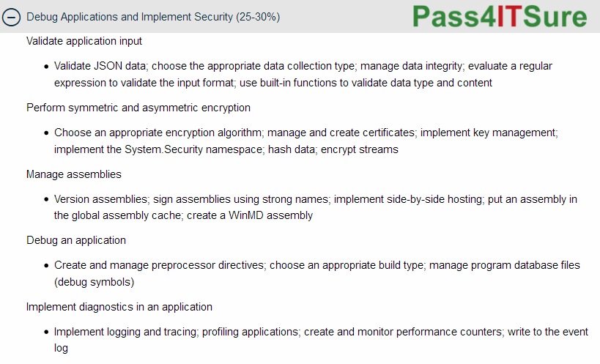This screenshot has height=364, width=600.
Task: Click the (debug symbols) text
Action: [x=94, y=282]
